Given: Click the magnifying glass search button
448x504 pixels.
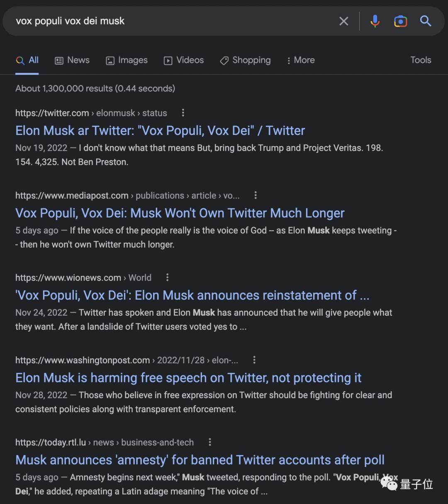Looking at the screenshot, I should point(426,21).
